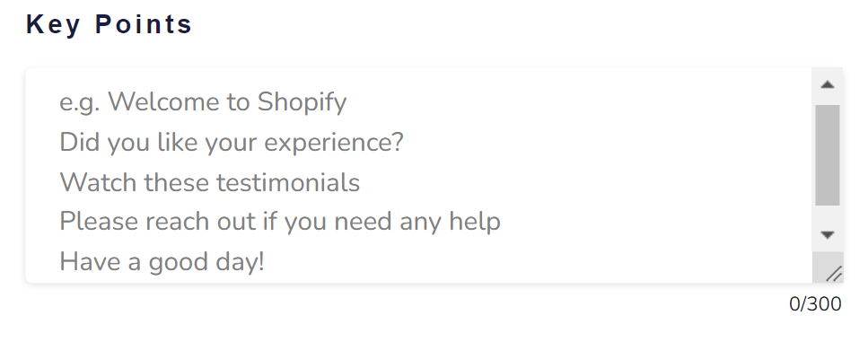Click 'Please reach out if you need any help'

coord(279,222)
